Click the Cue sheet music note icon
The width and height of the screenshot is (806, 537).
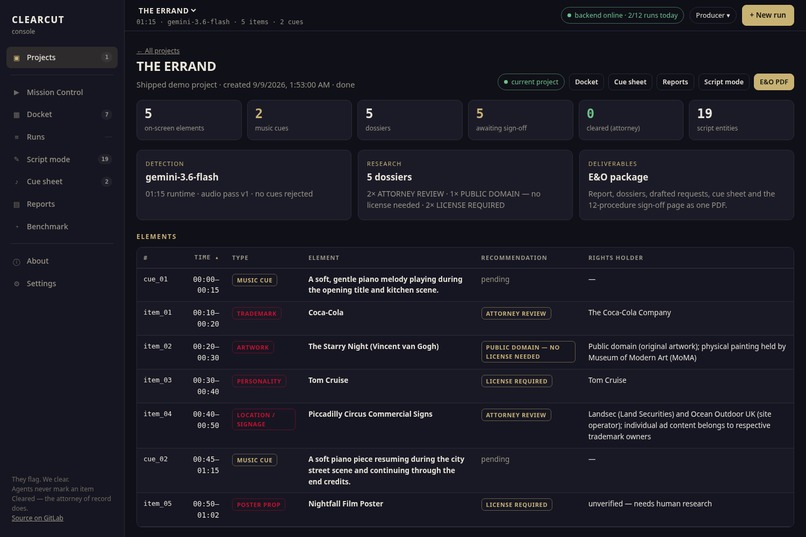pos(16,182)
